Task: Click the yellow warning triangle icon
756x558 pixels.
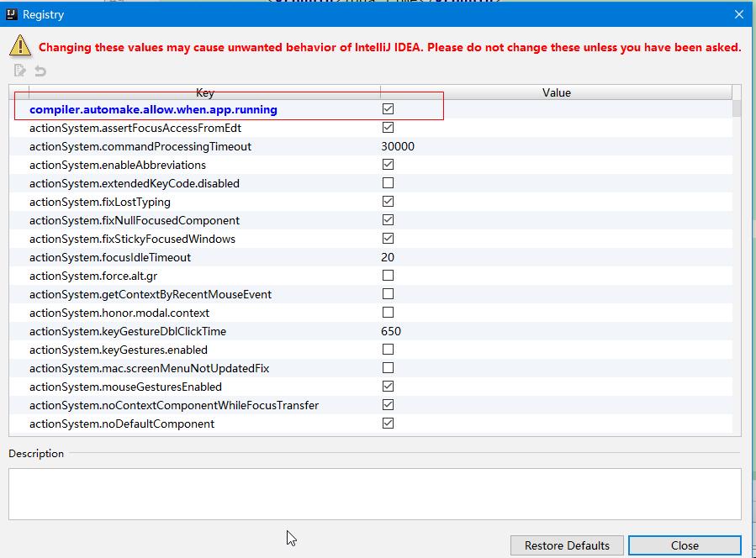Action: [x=20, y=46]
